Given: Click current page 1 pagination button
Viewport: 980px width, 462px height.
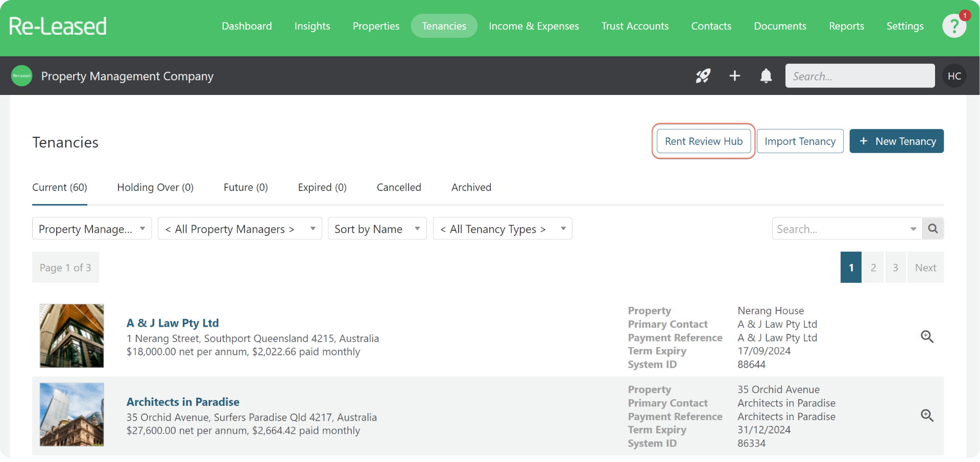Looking at the screenshot, I should click(x=851, y=268).
